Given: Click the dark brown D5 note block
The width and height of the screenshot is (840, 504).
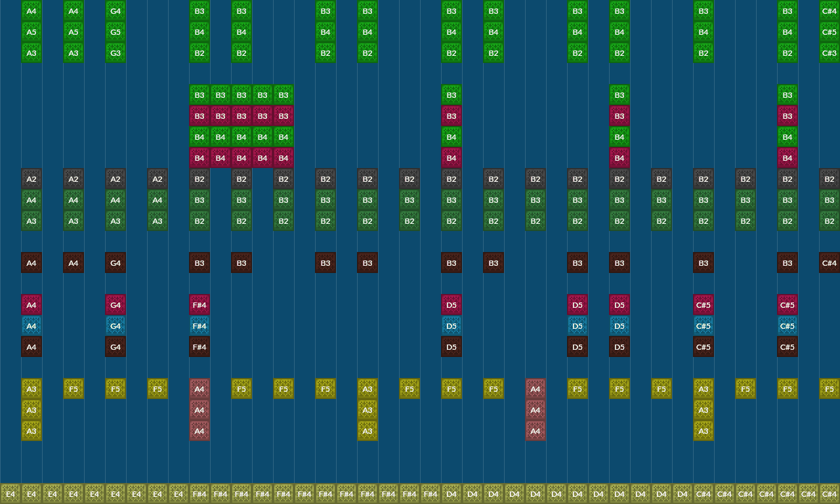Looking at the screenshot, I should 451,346.
